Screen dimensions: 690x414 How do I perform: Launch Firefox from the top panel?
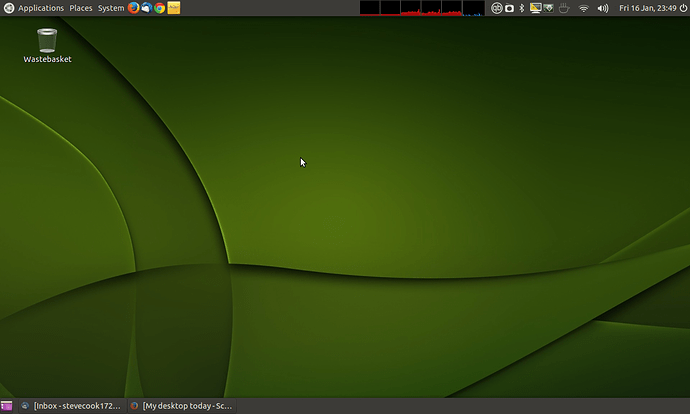coord(133,8)
